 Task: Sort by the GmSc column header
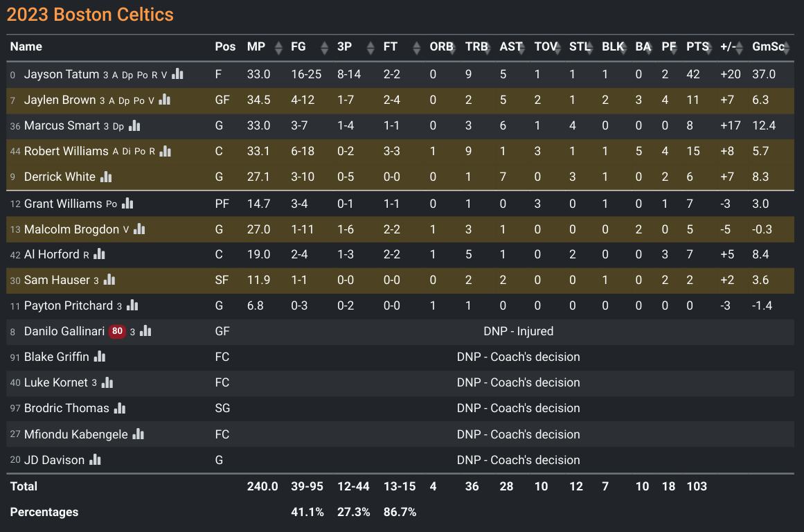[x=770, y=46]
